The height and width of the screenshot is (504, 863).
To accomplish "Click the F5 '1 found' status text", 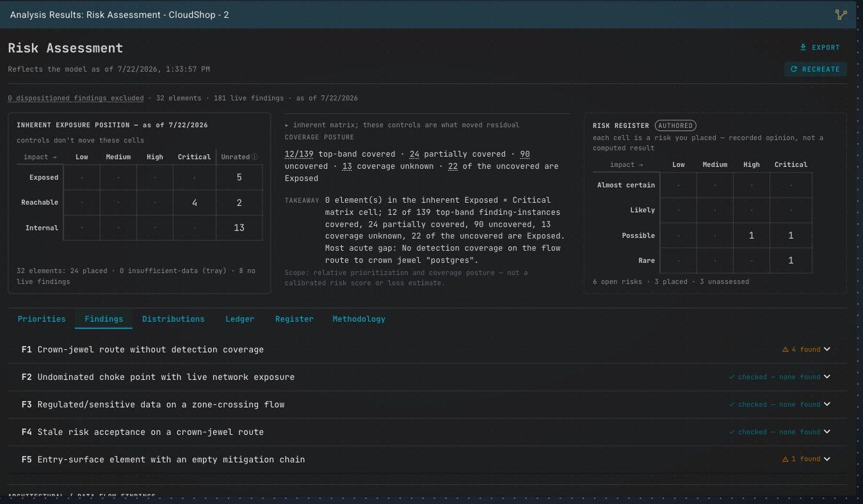I will (x=805, y=459).
